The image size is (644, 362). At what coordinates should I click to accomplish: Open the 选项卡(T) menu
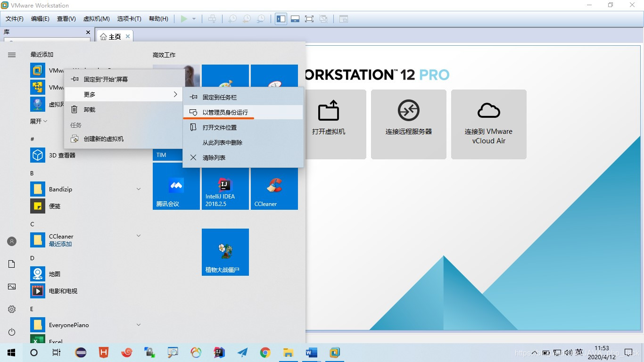[x=129, y=19]
